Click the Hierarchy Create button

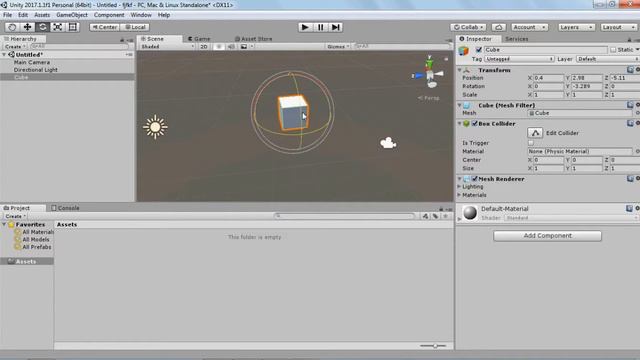15,47
